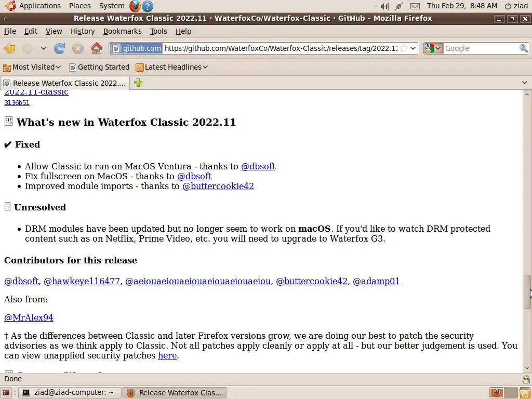
Task: Open the search engine selector dropdown
Action: click(433, 48)
